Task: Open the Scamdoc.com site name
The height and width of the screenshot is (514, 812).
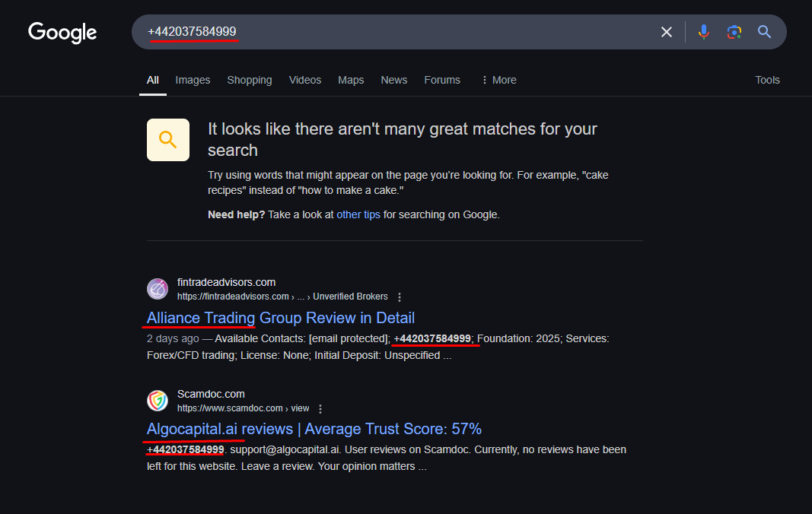Action: 211,394
